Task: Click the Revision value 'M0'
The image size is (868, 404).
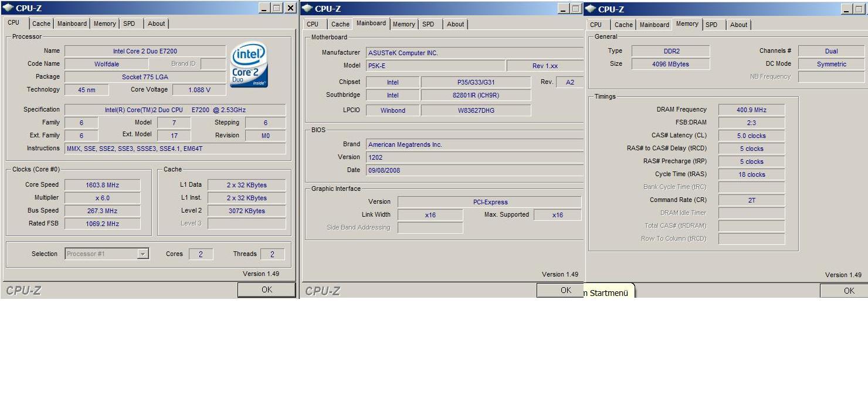Action: pos(265,136)
